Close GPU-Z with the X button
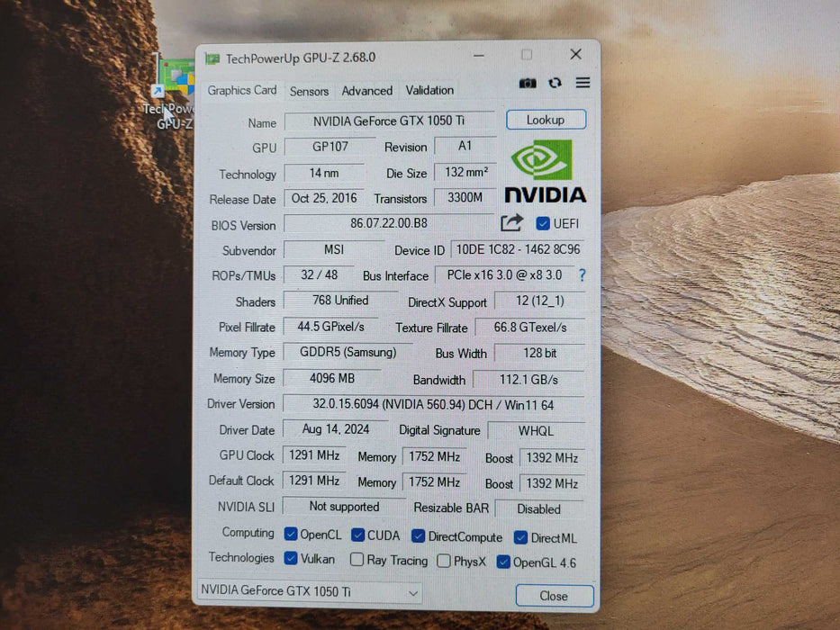 (576, 54)
